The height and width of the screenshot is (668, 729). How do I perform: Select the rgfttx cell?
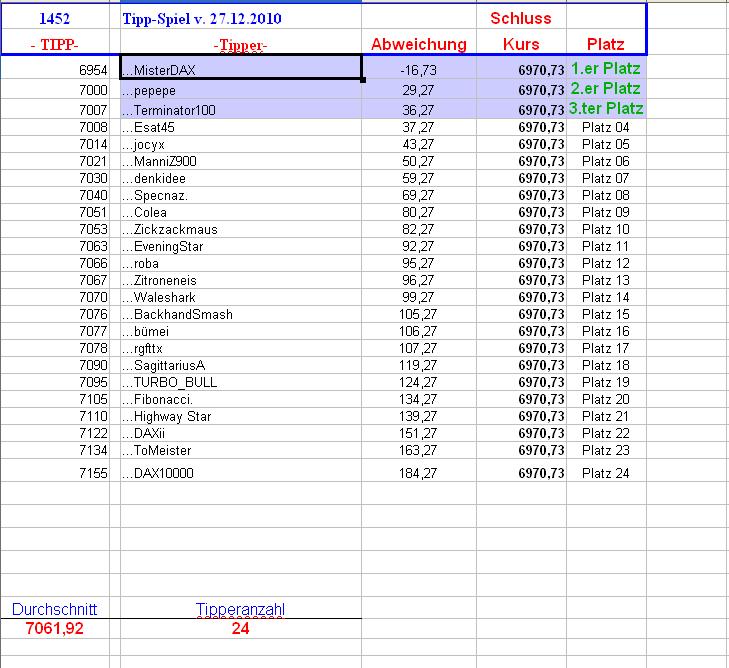[241, 349]
